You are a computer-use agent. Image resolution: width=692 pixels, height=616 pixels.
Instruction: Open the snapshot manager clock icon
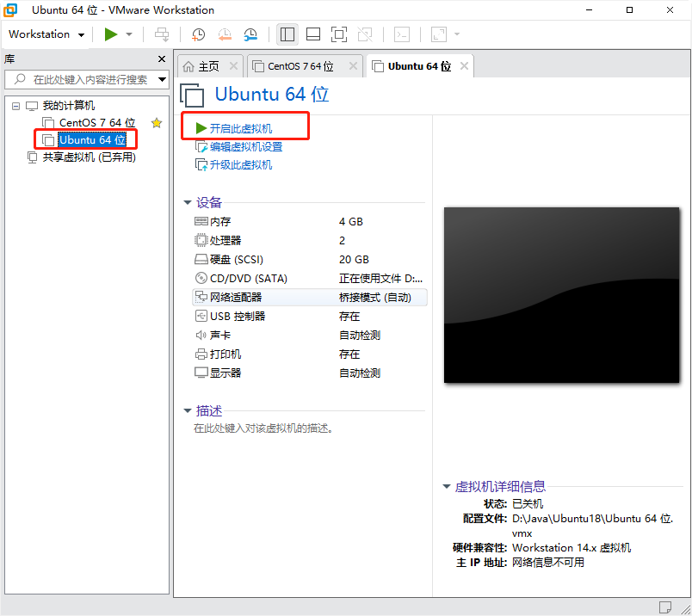tap(250, 34)
